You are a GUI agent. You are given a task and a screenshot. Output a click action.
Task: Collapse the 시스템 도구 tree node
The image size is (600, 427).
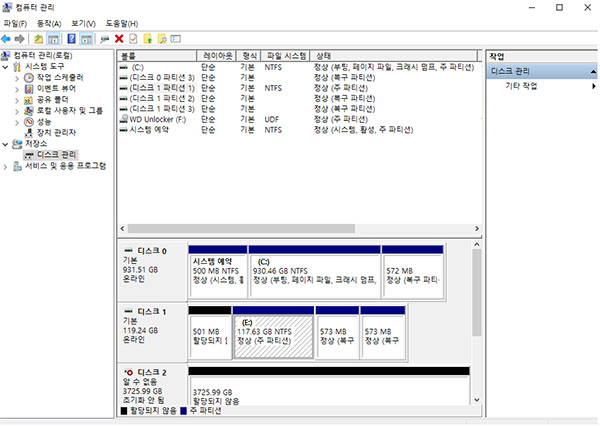5,67
